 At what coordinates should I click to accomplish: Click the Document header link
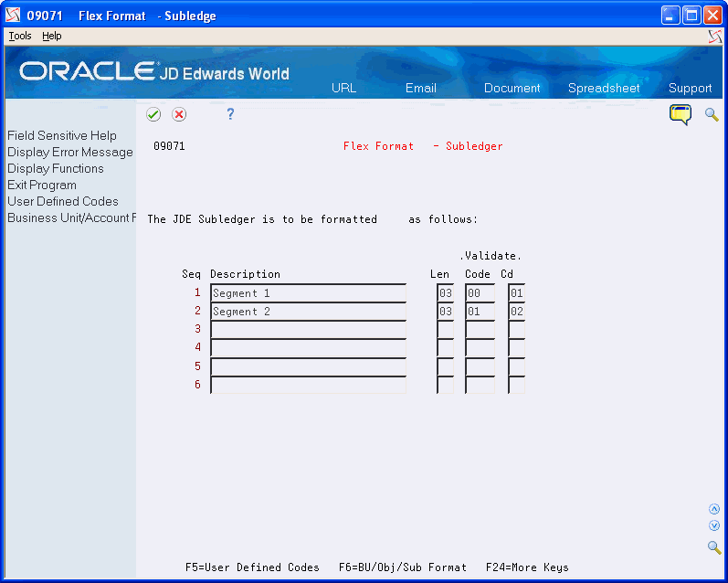click(x=512, y=88)
